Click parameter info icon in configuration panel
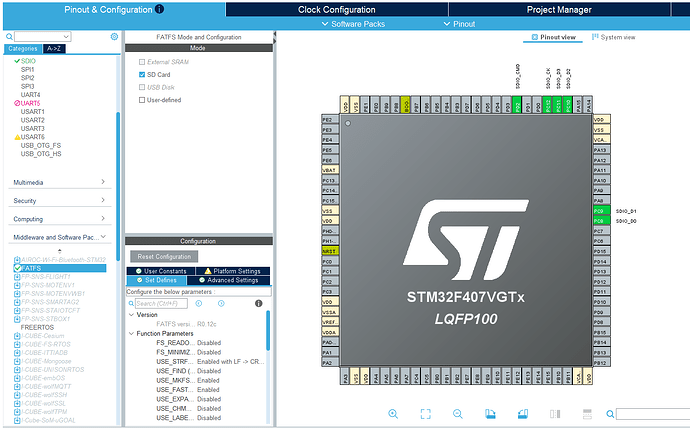The height and width of the screenshot is (428, 690). (259, 304)
